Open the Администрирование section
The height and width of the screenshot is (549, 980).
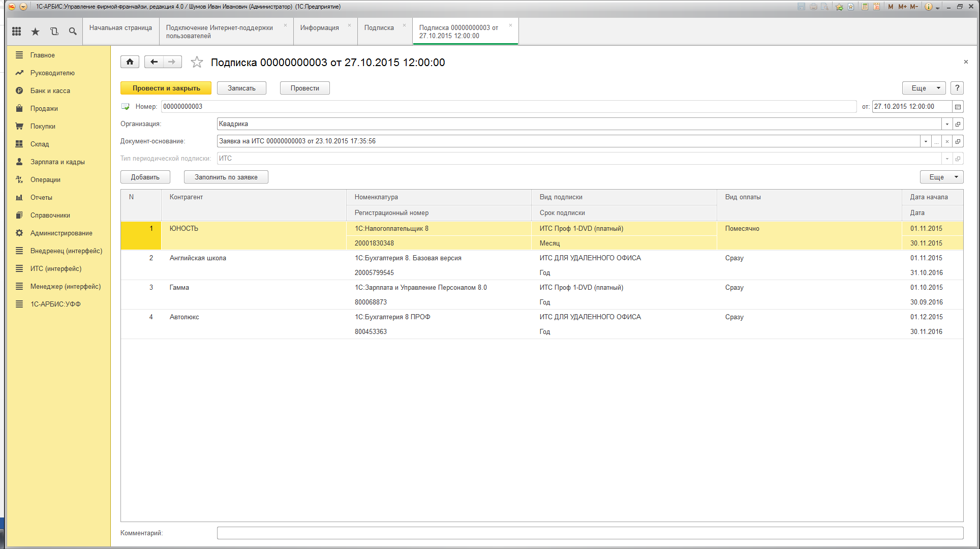62,233
